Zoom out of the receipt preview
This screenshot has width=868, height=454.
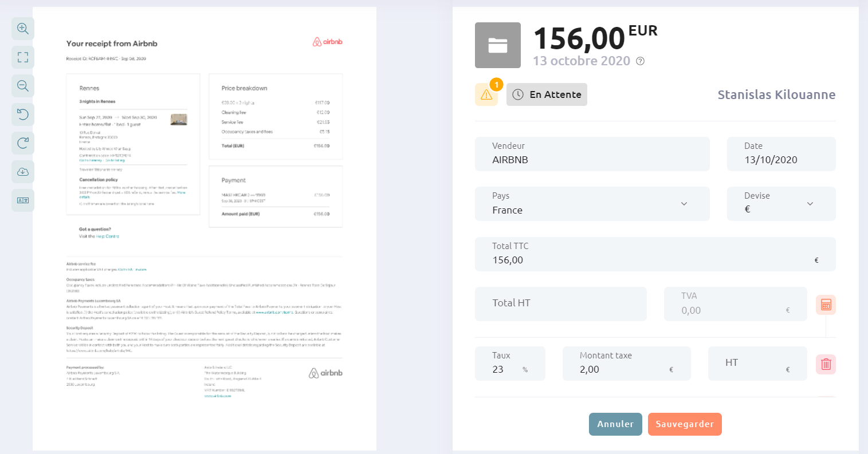pos(23,86)
